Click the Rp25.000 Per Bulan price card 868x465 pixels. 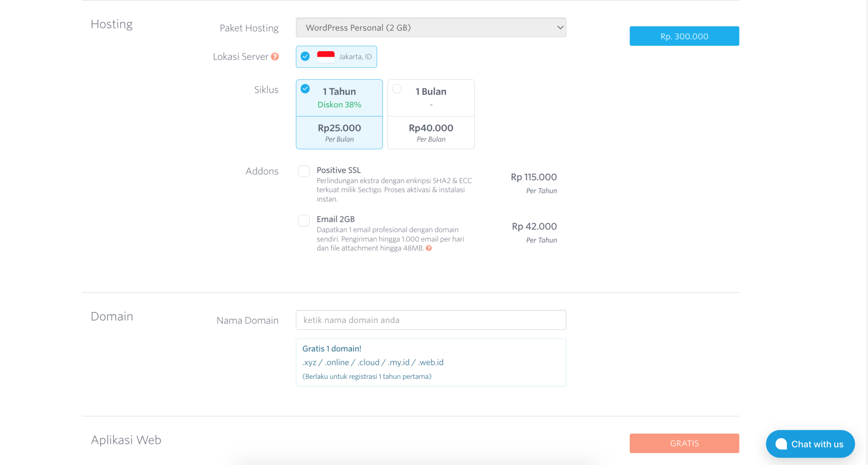tap(339, 133)
